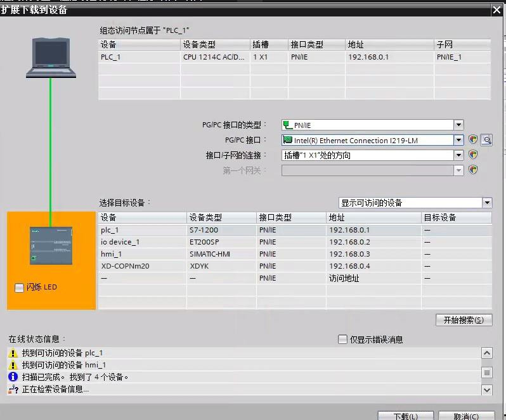Viewport: 506px width, 420px height.
Task: Click the laptop PG/PC computer icon
Action: pos(51,58)
